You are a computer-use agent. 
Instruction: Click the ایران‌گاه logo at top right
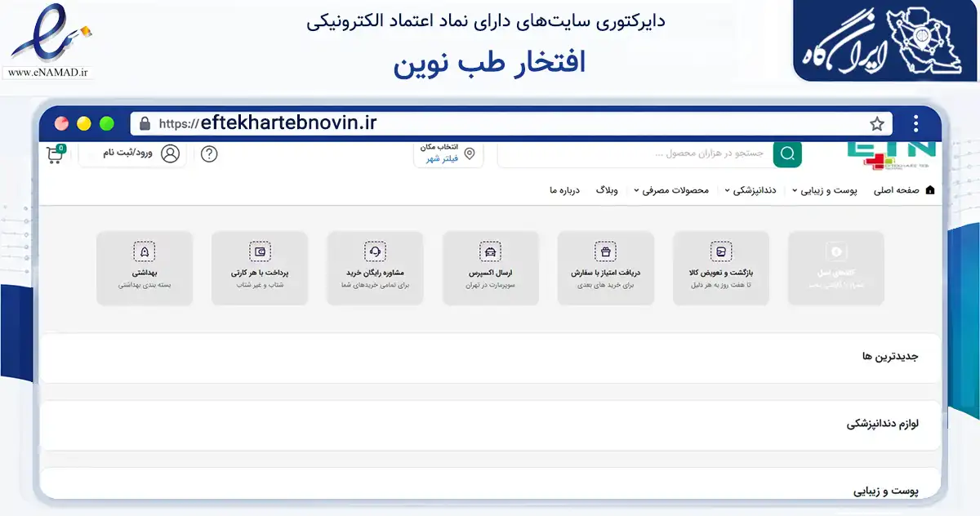(x=886, y=41)
